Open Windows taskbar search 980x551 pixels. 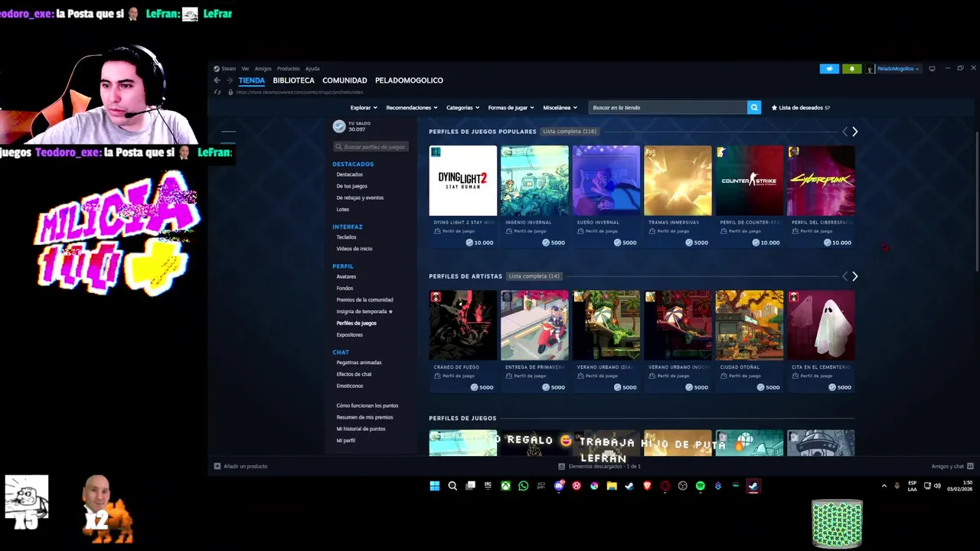(452, 486)
